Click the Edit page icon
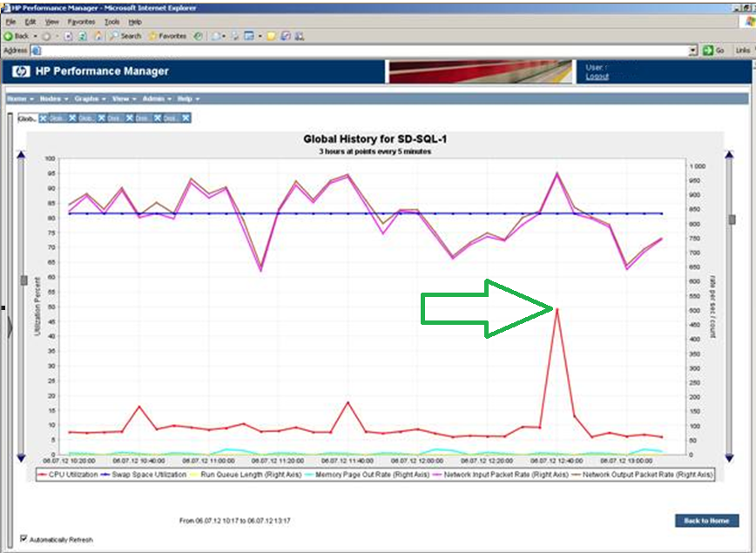The image size is (756, 553). coord(249,37)
